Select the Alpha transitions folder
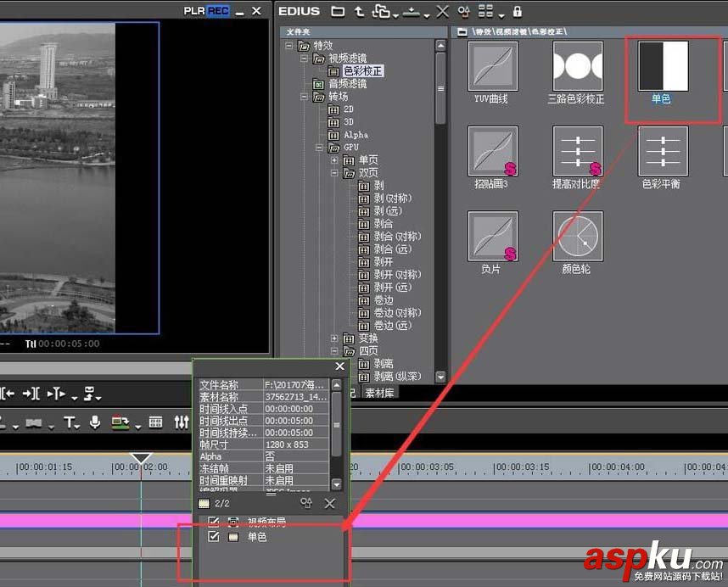Image resolution: width=728 pixels, height=587 pixels. (356, 135)
